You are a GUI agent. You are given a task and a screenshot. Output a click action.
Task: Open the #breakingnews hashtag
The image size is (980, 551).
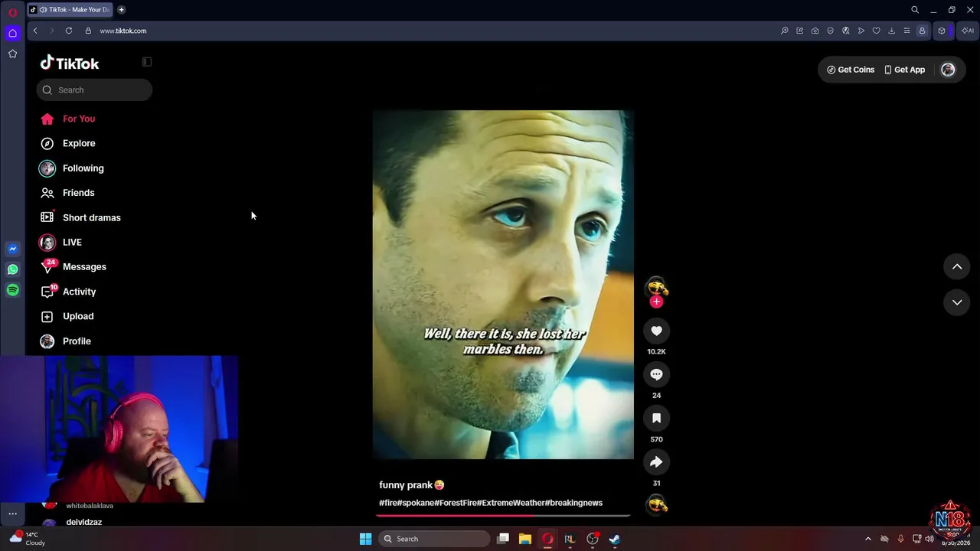(x=573, y=503)
